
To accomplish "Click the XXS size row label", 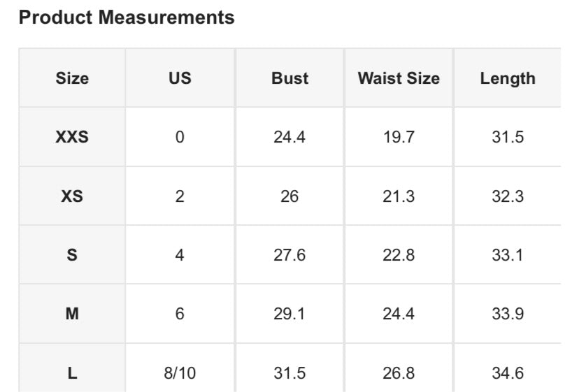I will click(72, 137).
